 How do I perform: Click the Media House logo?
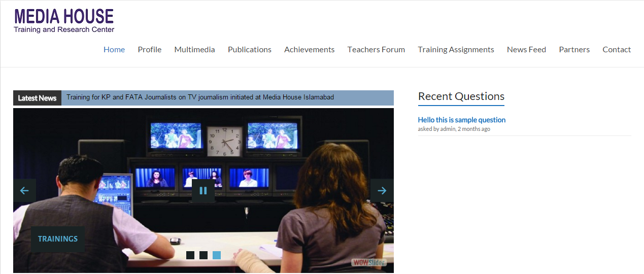pos(64,21)
